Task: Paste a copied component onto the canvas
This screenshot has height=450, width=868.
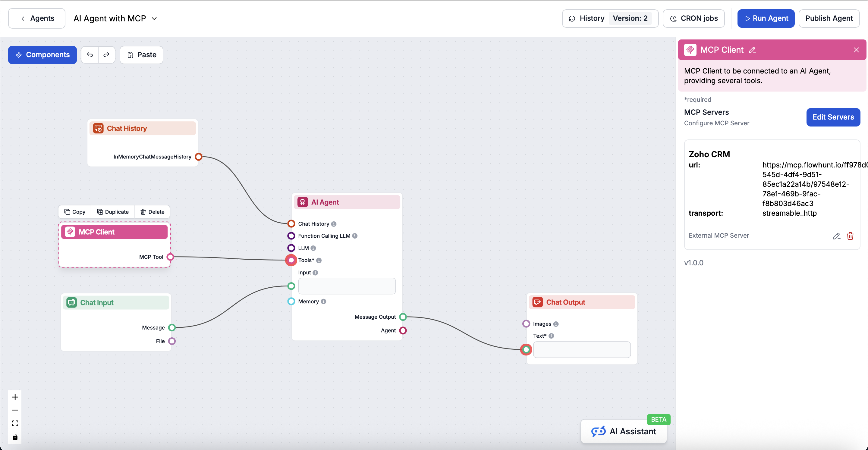Action: pos(141,55)
